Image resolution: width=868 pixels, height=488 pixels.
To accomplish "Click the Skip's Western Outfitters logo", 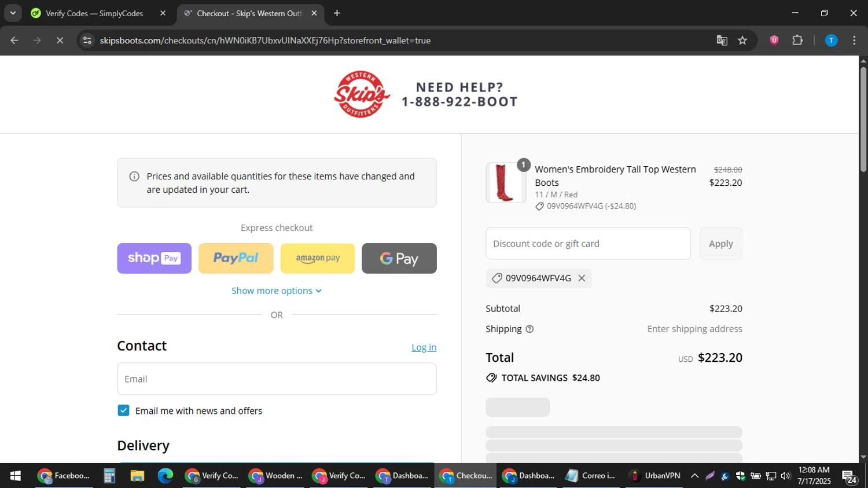I will [x=362, y=94].
